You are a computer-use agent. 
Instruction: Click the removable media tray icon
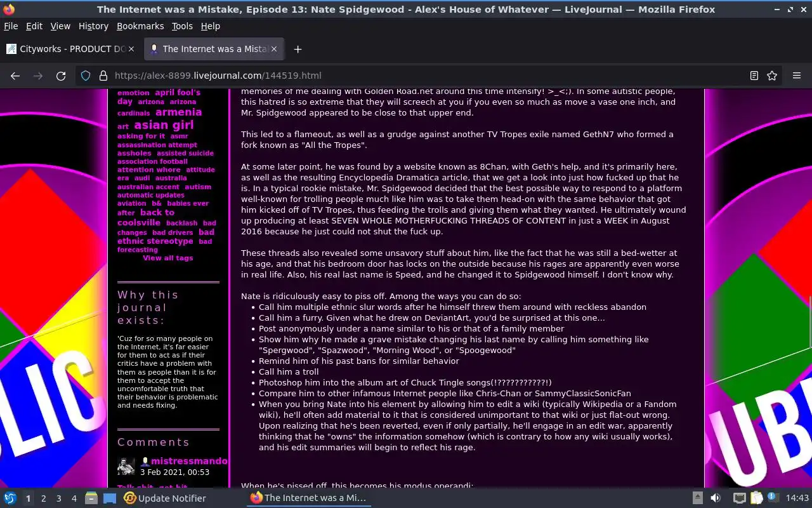click(697, 498)
